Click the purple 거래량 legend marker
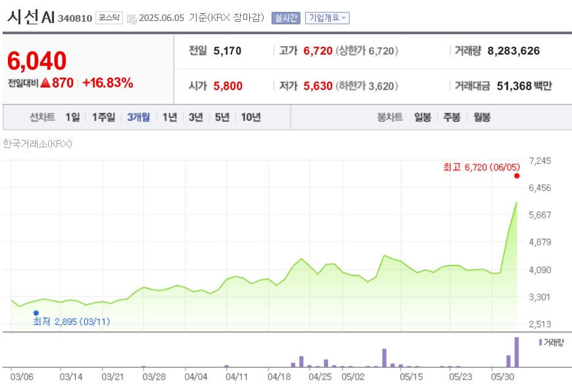The height and width of the screenshot is (392, 572). (x=540, y=343)
